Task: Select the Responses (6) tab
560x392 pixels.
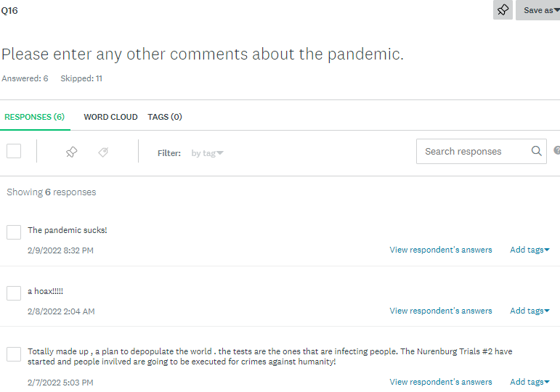Action: 34,117
